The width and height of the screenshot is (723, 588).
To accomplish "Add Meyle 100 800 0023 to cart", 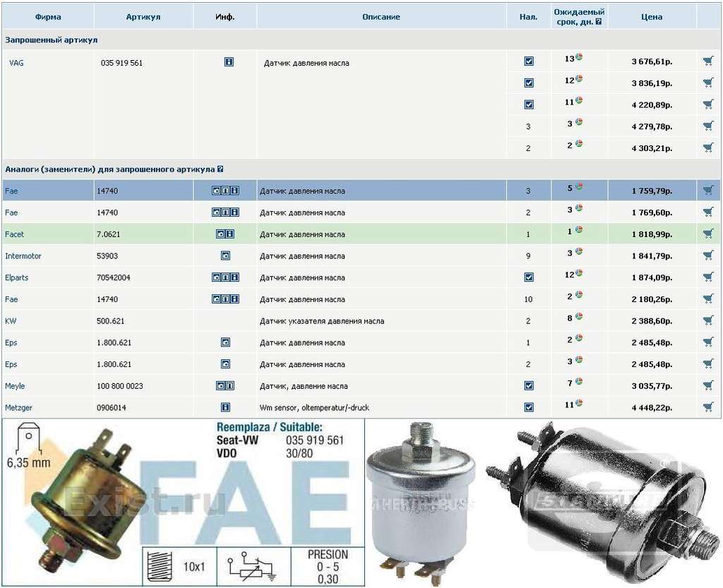I will tap(708, 385).
